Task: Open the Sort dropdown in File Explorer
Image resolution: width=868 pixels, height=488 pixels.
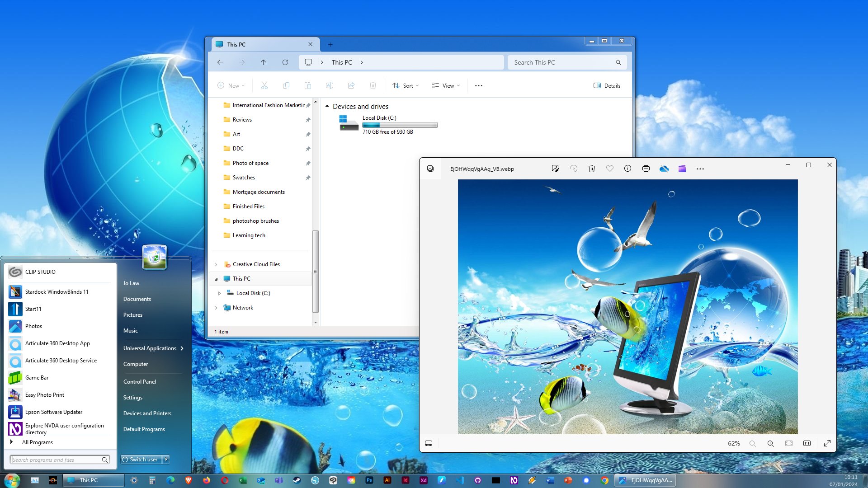Action: coord(405,85)
